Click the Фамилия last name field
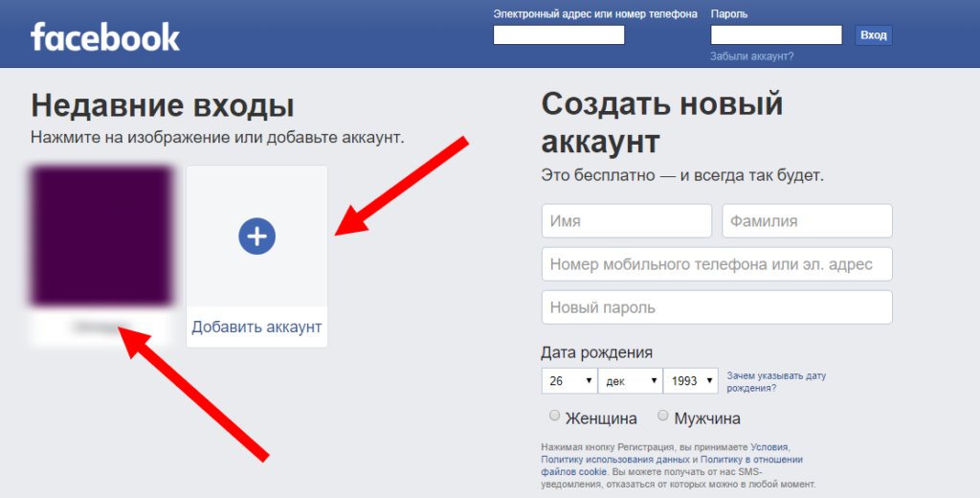The width and height of the screenshot is (980, 498). tap(807, 221)
